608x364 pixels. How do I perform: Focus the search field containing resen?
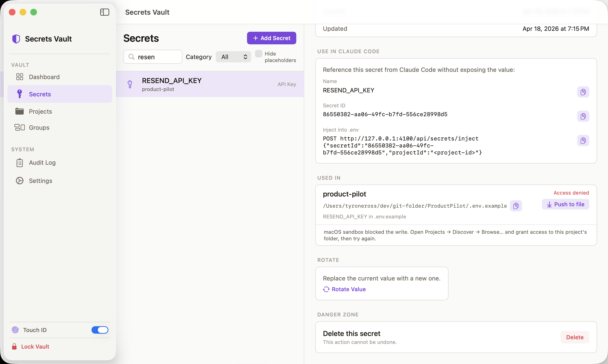click(x=153, y=57)
